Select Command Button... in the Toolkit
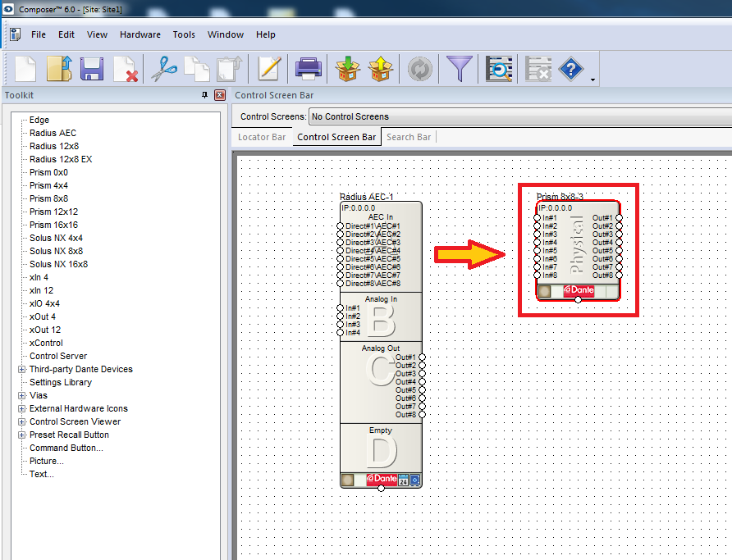This screenshot has width=732, height=560. pyautogui.click(x=66, y=448)
